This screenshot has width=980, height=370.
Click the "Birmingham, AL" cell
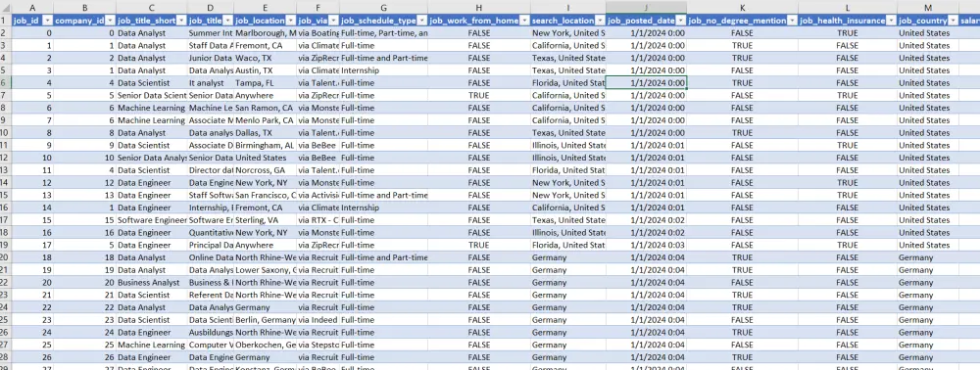click(266, 146)
